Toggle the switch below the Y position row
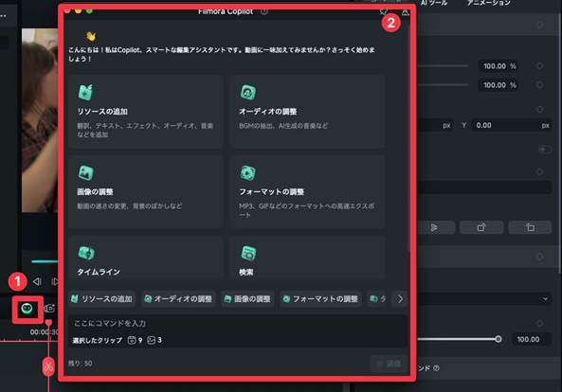 click(x=545, y=150)
